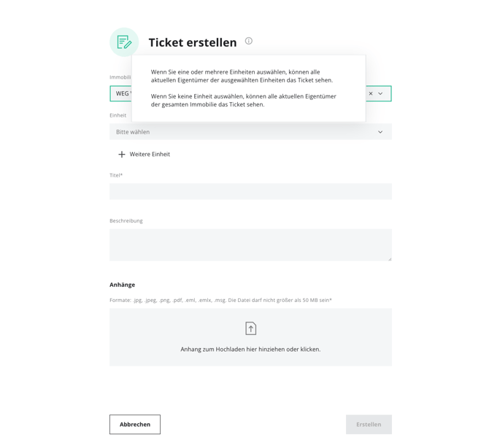Click the ticket edit icon in header
481x448 pixels.
tap(124, 42)
